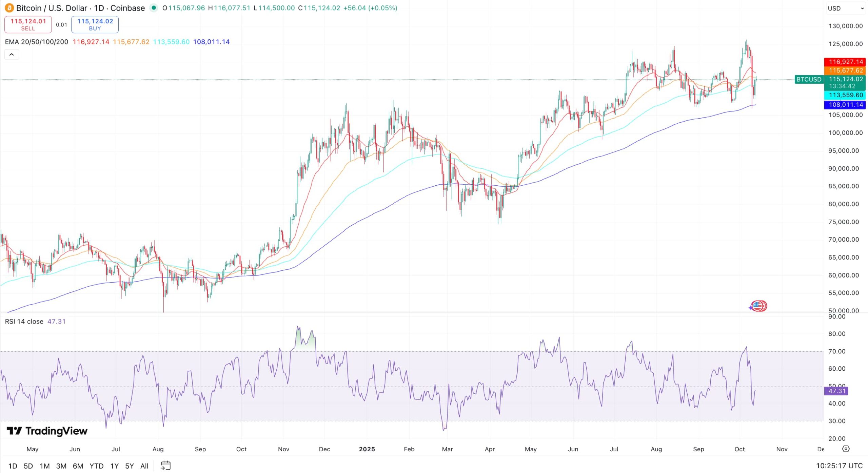Select the 1D time range

pyautogui.click(x=13, y=466)
